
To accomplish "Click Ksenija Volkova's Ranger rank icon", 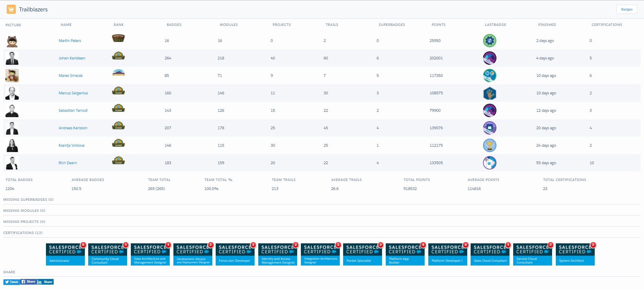I will coord(118,143).
